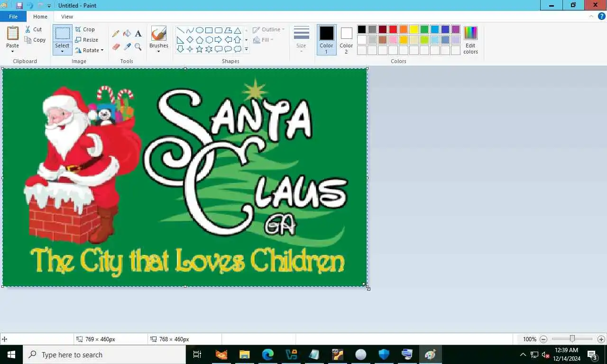Expand the full Shapes gallery
Screen dimensions: 607x364
coord(246,49)
